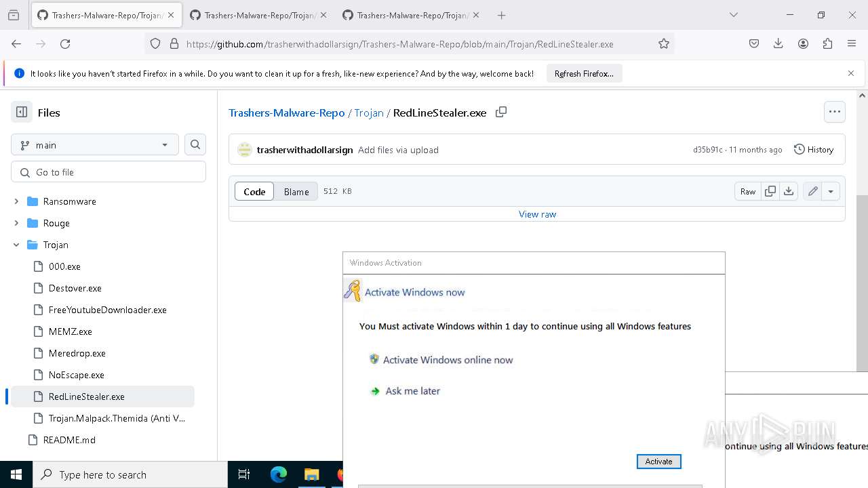Choose Ask me later in activation dialog
Viewport: 868px width, 488px height.
point(412,391)
